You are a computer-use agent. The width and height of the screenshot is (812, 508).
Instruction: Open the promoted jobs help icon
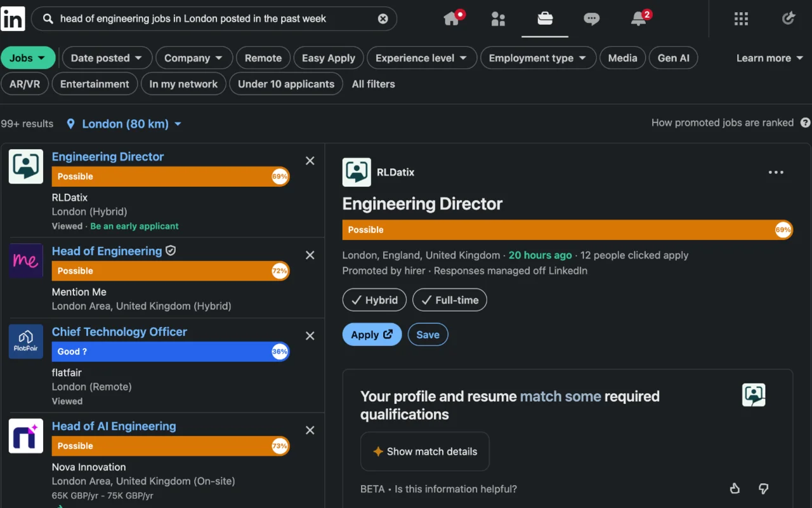[x=806, y=123]
